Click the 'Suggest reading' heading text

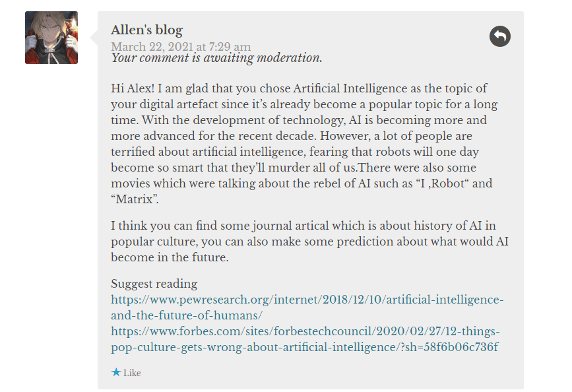pos(154,284)
